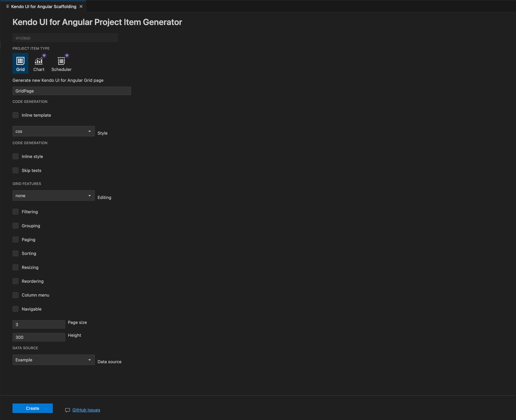Image resolution: width=516 pixels, height=420 pixels.
Task: Enable the Filtering grid feature
Action: click(x=15, y=211)
